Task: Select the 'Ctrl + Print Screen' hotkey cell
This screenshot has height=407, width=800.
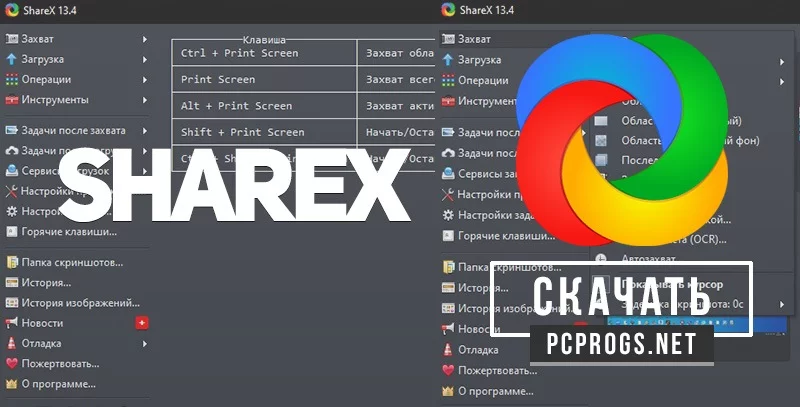Action: [264, 53]
